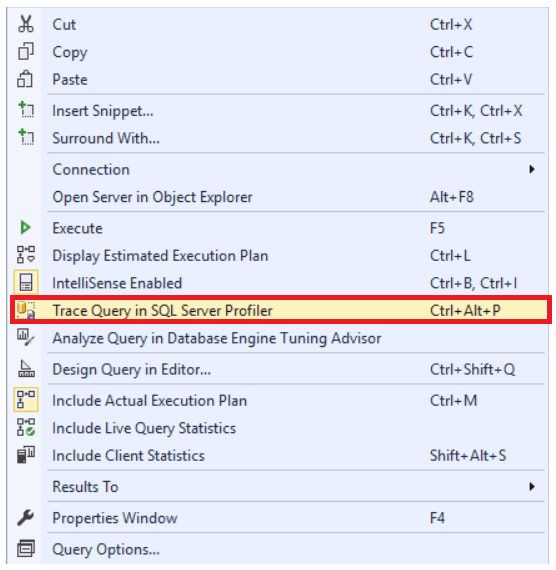This screenshot has width=556, height=570.
Task: Click the Paste clipboard icon
Action: click(x=25, y=79)
